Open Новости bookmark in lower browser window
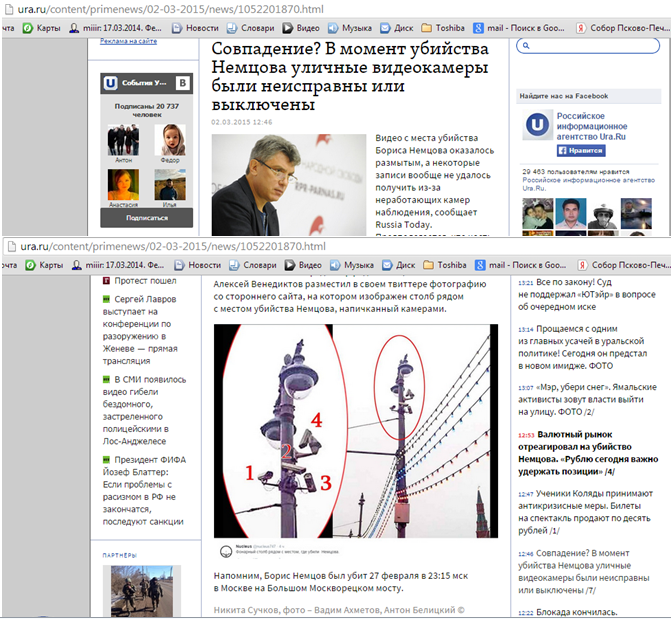This screenshot has height=619, width=671. tap(197, 265)
